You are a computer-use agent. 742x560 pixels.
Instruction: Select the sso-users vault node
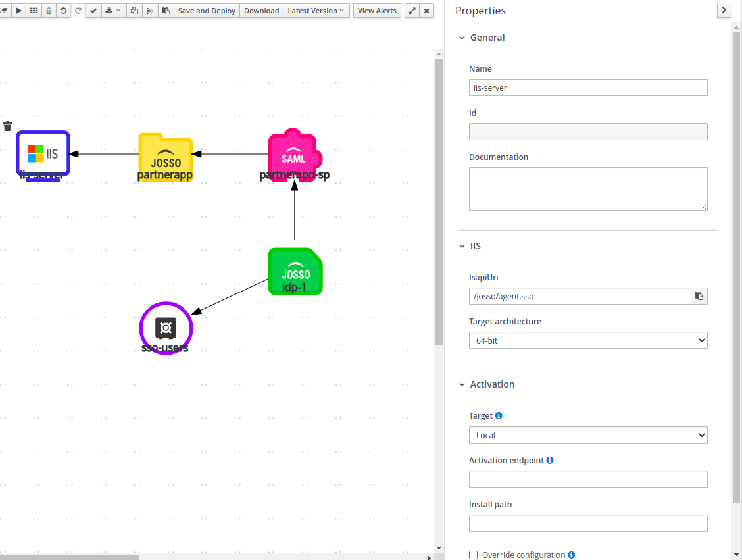(x=166, y=328)
